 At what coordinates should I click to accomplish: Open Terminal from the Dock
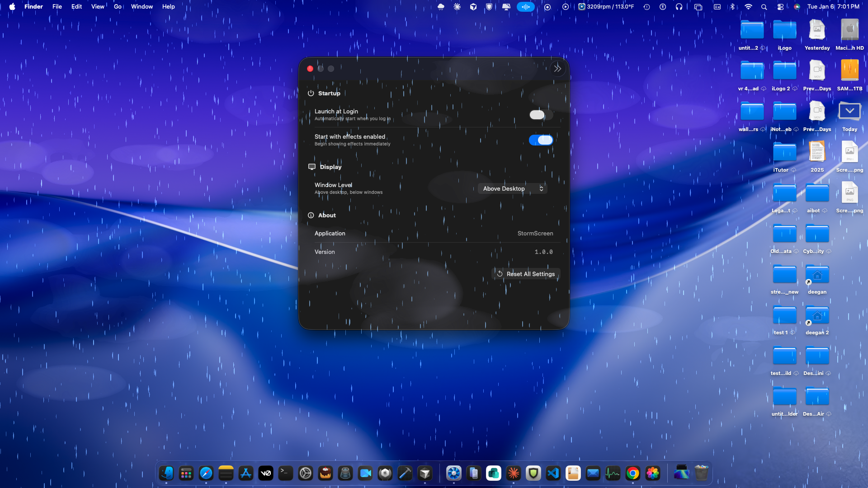click(285, 473)
